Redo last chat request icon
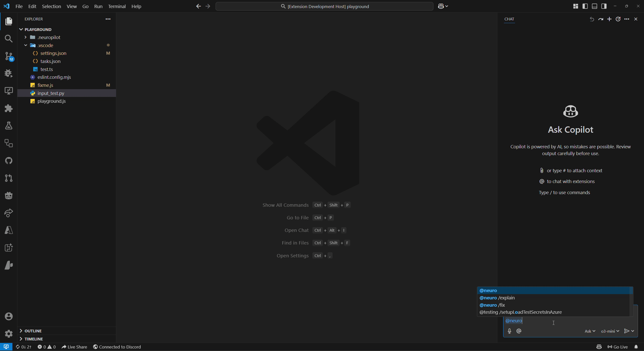 [601, 19]
